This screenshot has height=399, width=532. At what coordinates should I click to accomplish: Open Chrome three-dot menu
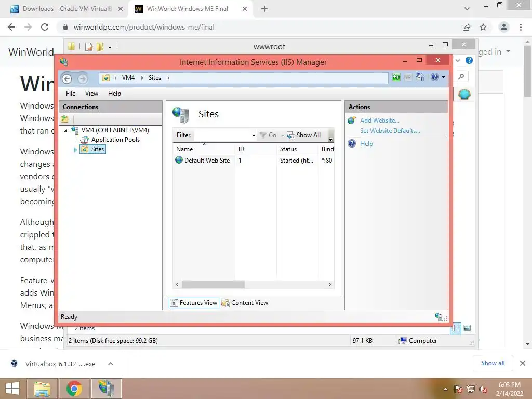[x=521, y=27]
